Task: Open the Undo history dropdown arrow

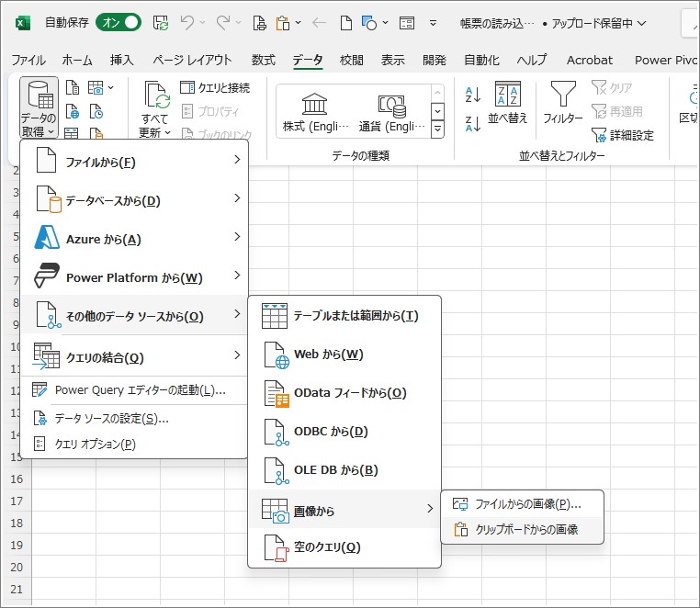Action: [x=203, y=22]
